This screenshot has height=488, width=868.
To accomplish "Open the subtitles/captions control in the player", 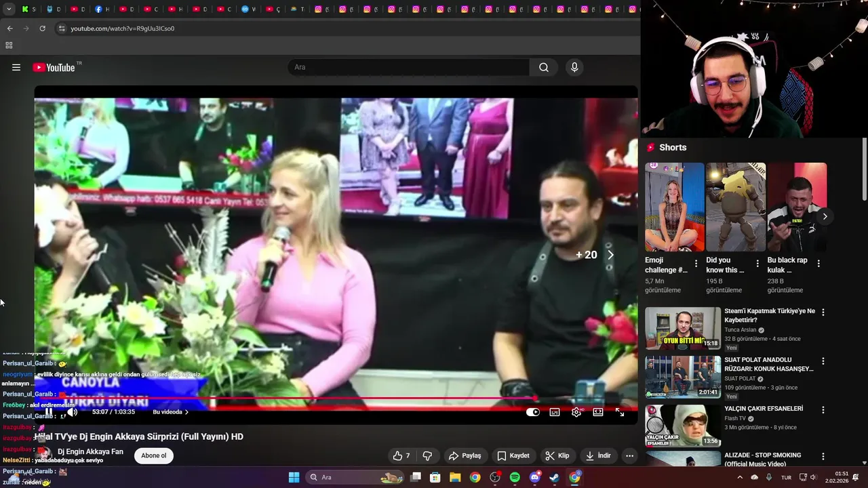I will (x=555, y=412).
